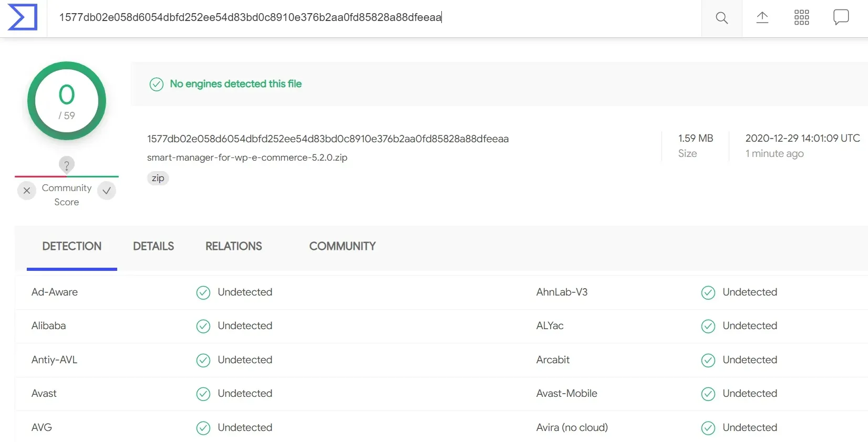The width and height of the screenshot is (868, 442).
Task: Click the Avast undetected check icon
Action: pos(203,394)
